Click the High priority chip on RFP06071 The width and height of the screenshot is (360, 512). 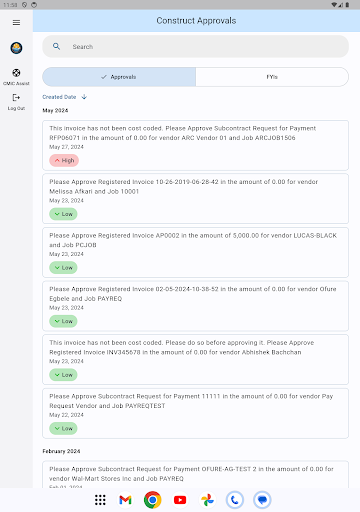tap(64, 160)
